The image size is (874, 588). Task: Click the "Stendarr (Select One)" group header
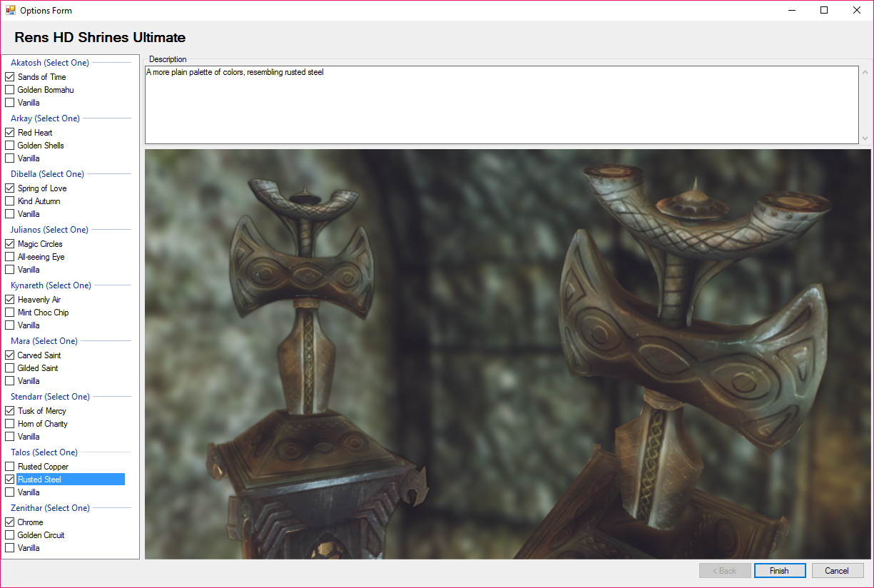pos(50,397)
